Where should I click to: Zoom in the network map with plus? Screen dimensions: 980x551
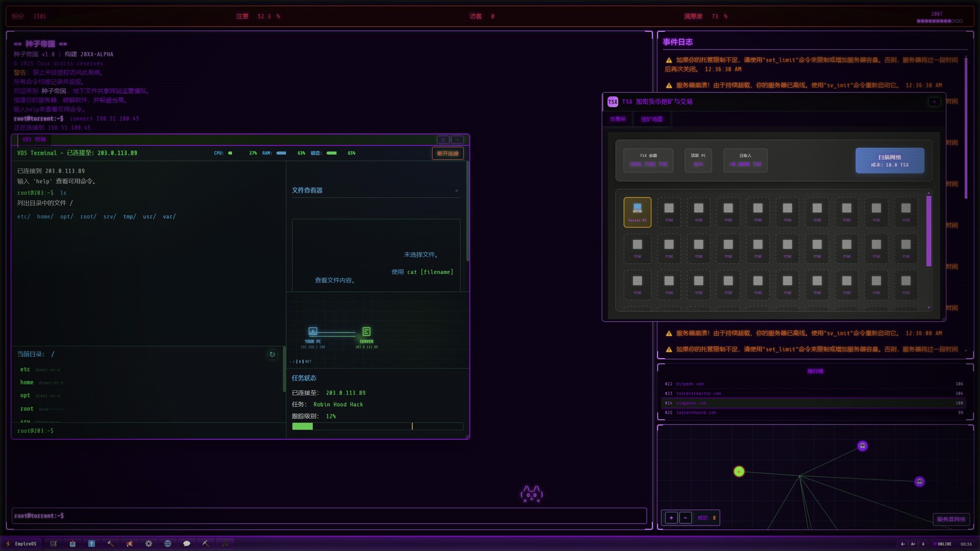tap(671, 518)
